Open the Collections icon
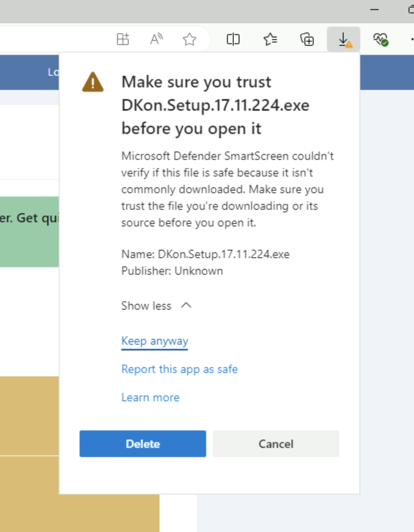Image resolution: width=414 pixels, height=532 pixels. 307,40
